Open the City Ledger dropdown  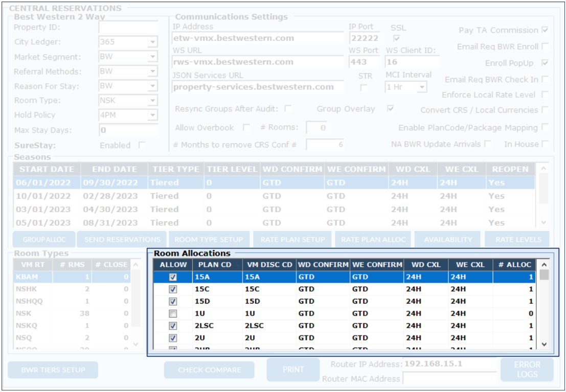153,42
